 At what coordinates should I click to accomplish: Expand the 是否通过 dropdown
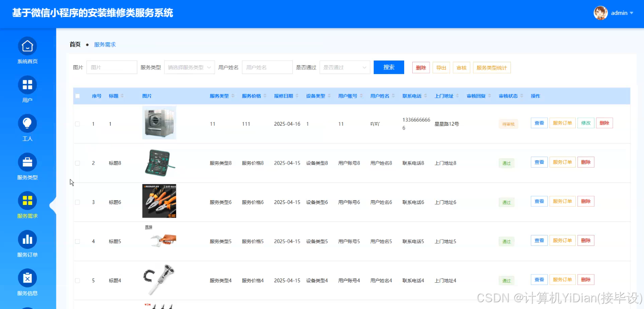point(344,67)
